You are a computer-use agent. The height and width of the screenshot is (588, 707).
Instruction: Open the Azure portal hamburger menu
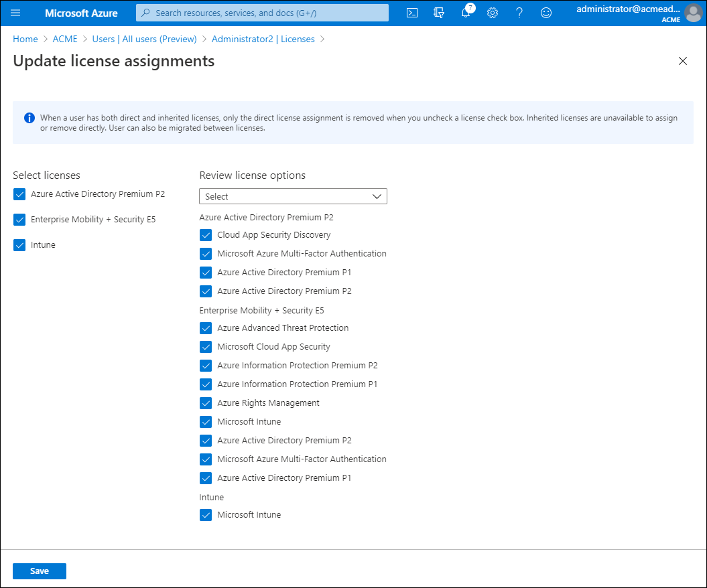(15, 13)
